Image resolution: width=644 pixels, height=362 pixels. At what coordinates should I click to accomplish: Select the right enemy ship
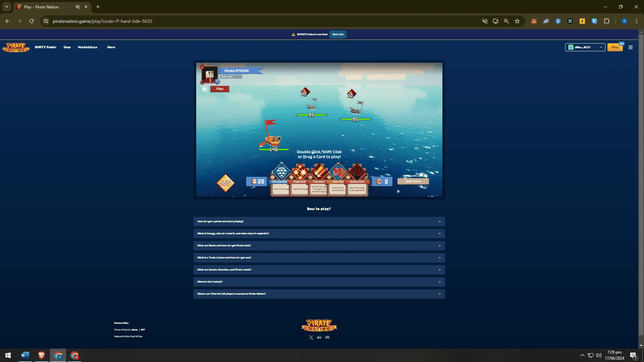click(356, 108)
